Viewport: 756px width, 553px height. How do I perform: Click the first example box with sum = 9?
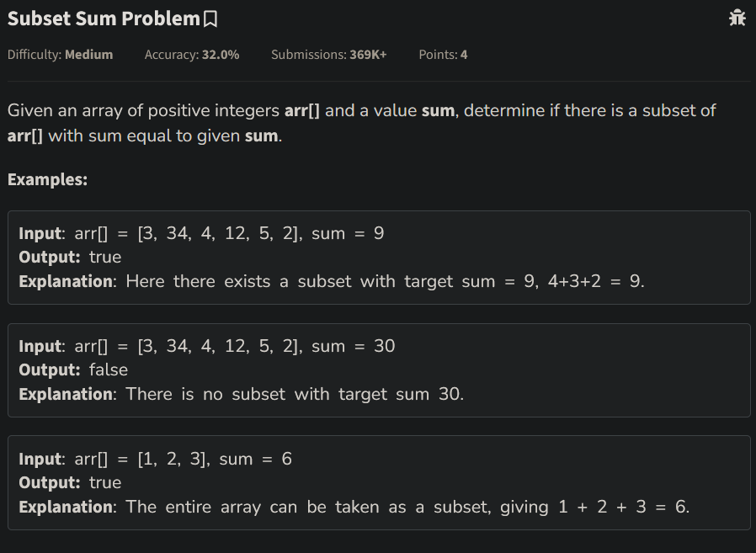click(x=379, y=258)
